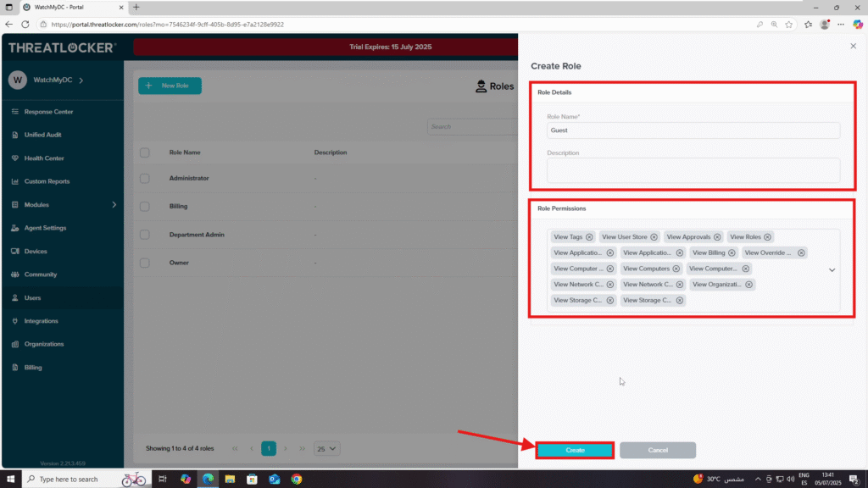This screenshot has height=488, width=868.
Task: Check the Administrator role checkbox
Action: click(x=144, y=179)
